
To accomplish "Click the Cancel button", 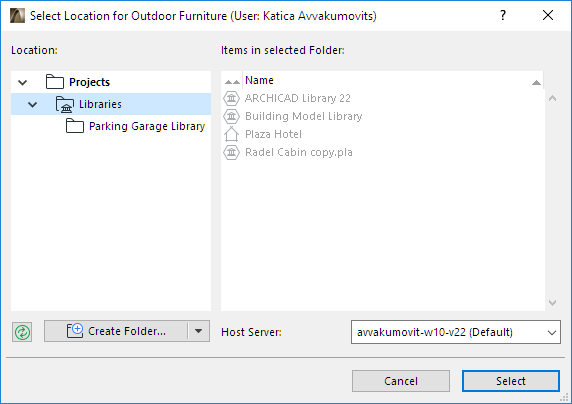I will pos(401,381).
